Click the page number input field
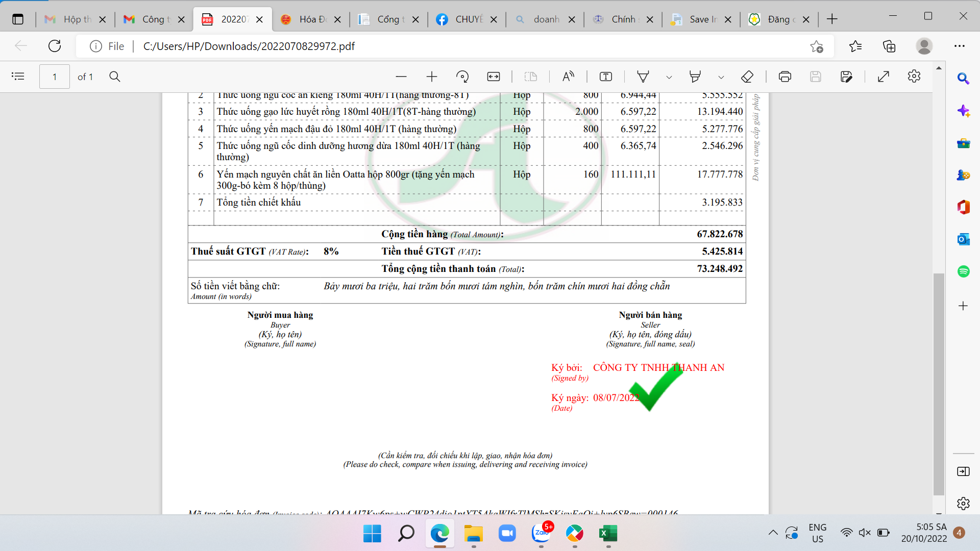The height and width of the screenshot is (551, 980). tap(55, 77)
